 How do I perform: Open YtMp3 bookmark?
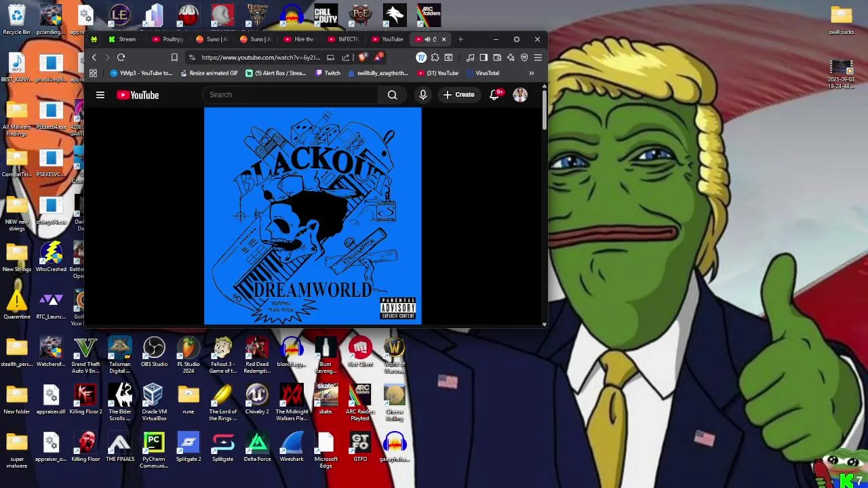coord(141,73)
